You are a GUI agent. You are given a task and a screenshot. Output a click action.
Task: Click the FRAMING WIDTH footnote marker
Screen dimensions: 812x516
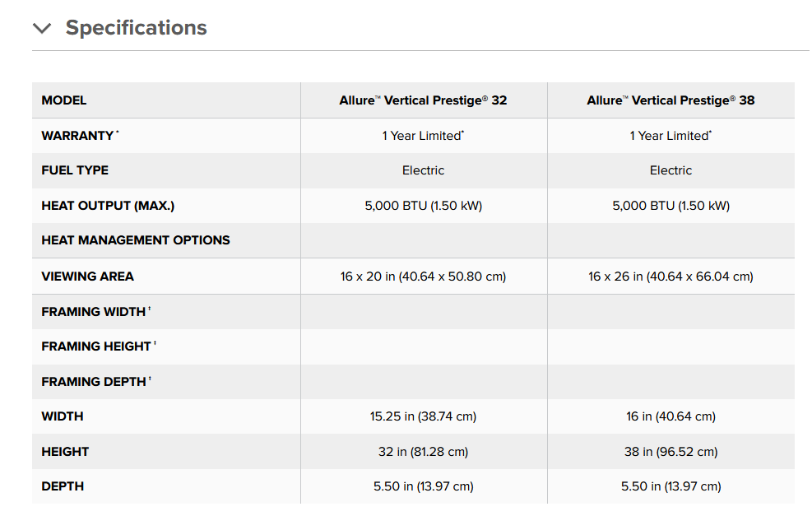(149, 309)
